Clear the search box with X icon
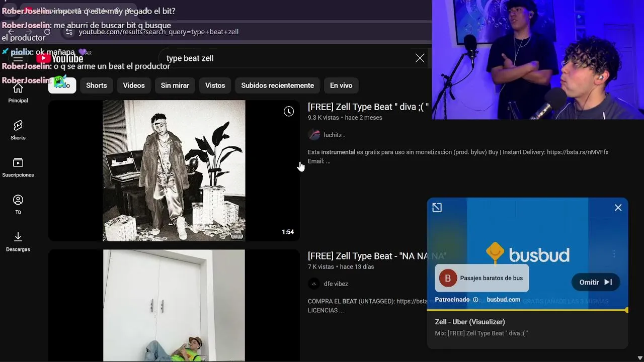This screenshot has height=362, width=644. point(420,58)
